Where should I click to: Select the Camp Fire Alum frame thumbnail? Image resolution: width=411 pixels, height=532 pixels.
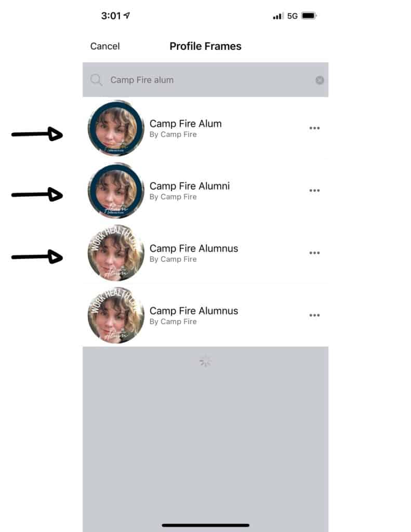(x=116, y=128)
